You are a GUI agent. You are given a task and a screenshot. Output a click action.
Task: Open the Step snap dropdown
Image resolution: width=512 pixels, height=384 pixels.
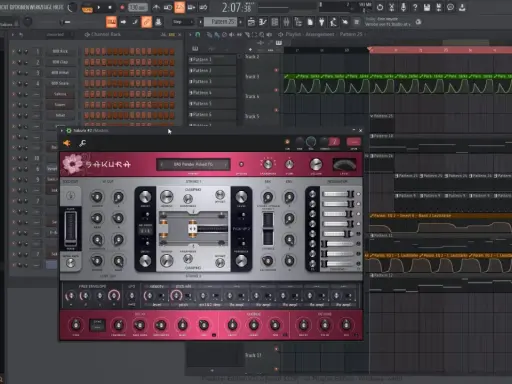point(182,22)
